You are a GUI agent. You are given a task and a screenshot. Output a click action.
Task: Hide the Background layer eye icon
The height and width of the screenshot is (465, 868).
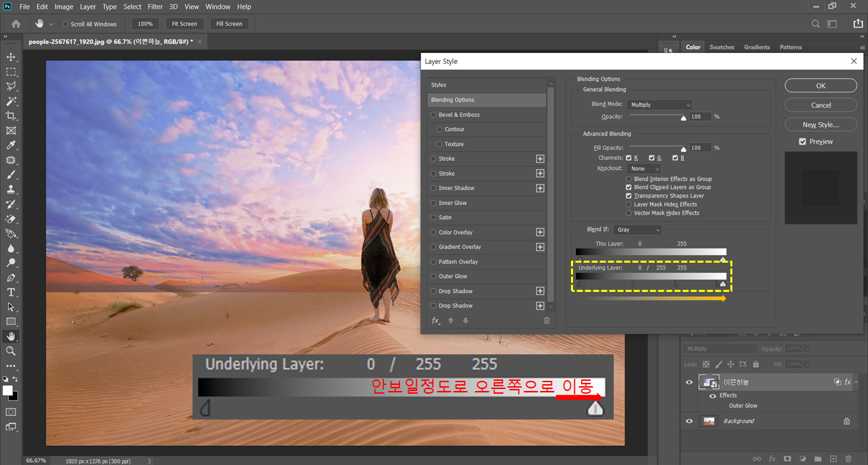pos(690,421)
